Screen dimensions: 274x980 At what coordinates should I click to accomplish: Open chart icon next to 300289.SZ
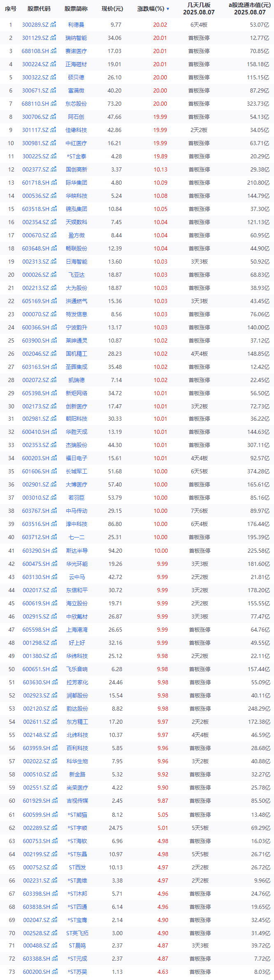[x=53, y=25]
